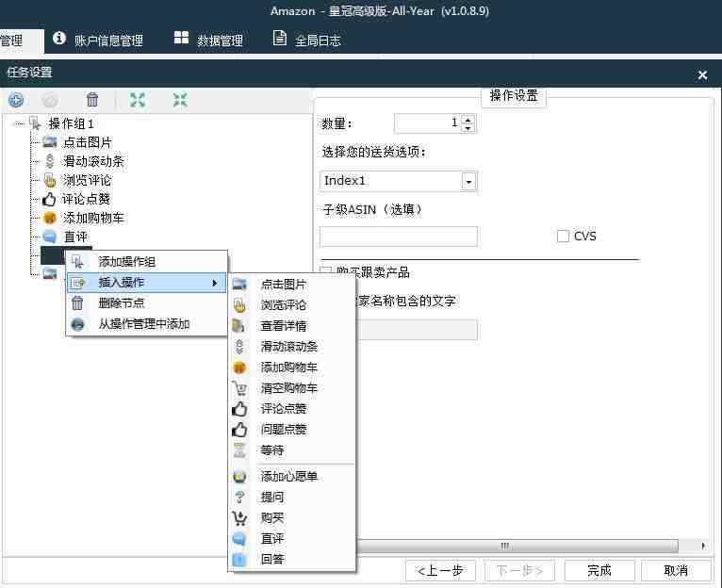Image resolution: width=722 pixels, height=588 pixels.
Task: Open the Index1 delivery option dropdown
Action: [x=468, y=181]
